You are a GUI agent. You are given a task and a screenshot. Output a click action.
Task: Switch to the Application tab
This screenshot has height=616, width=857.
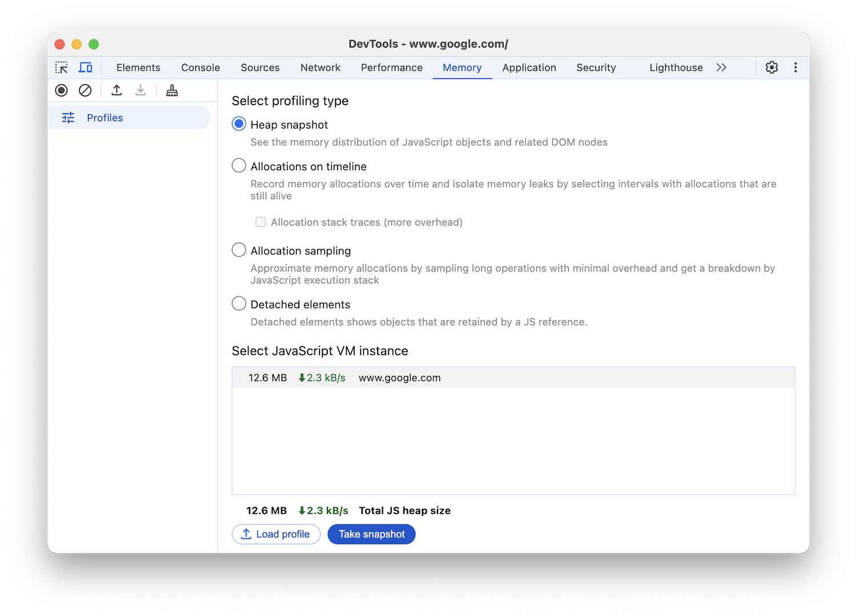click(529, 67)
